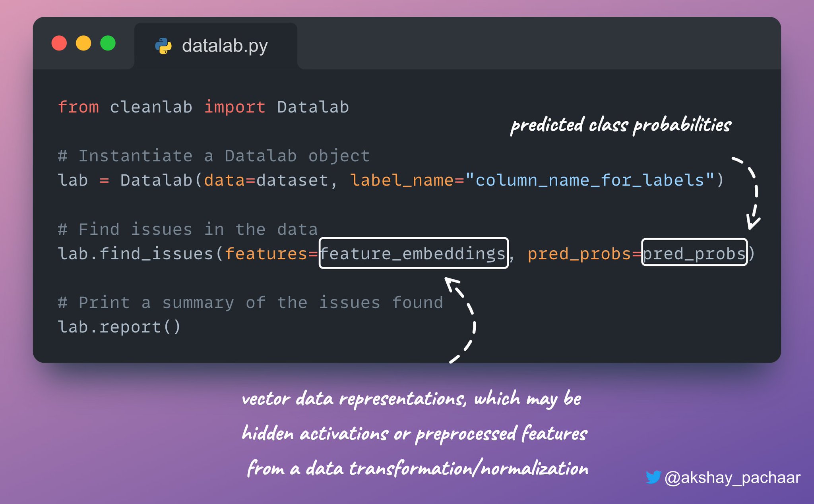Click the "column_name_for_labels" string
The width and height of the screenshot is (814, 504).
[590, 180]
